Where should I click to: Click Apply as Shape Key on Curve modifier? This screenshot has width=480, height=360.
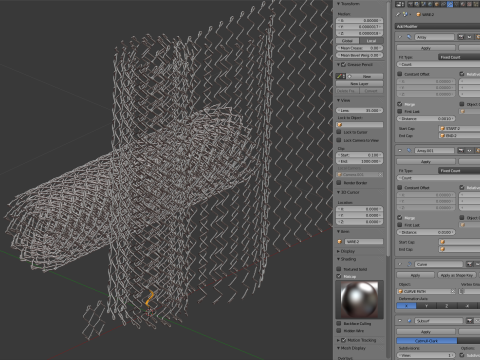(x=457, y=275)
